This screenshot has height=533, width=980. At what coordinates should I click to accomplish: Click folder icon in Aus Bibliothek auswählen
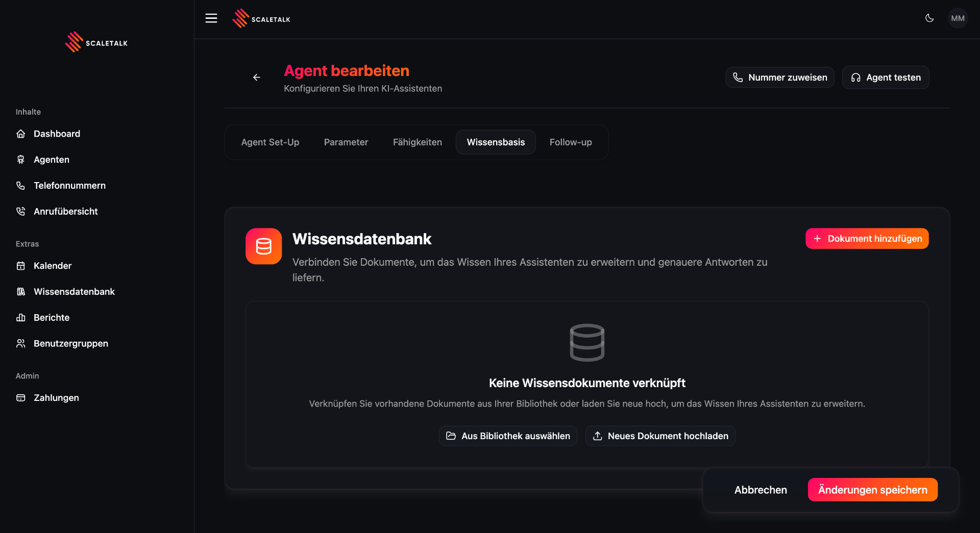point(451,436)
